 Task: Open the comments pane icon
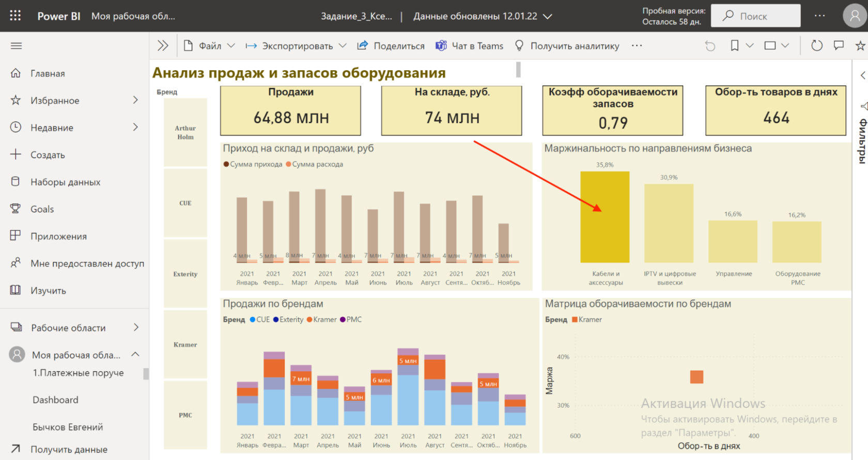click(x=839, y=46)
